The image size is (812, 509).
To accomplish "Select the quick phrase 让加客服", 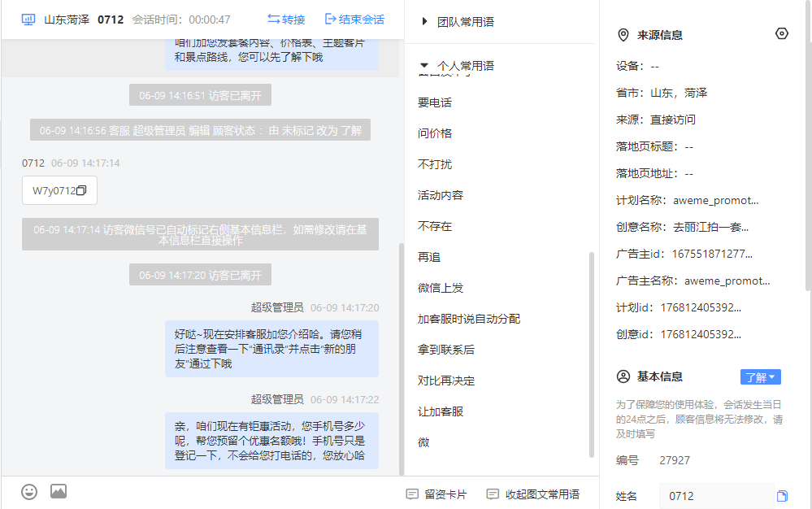I will (441, 411).
